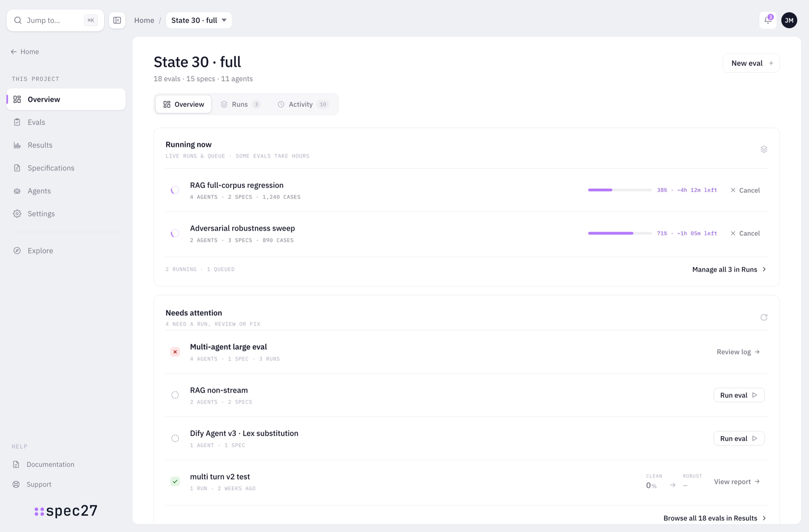Click the layers icon in Running now card

click(x=764, y=149)
